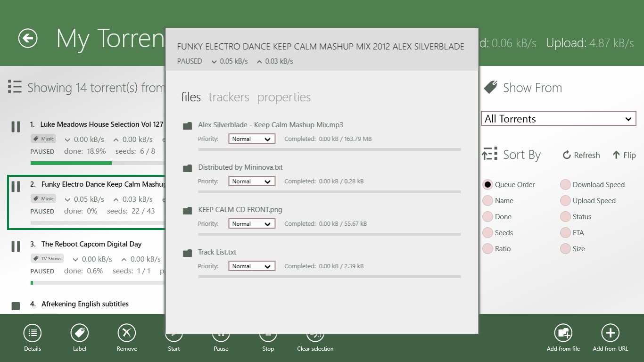Screen dimensions: 644x362
Task: Select Seeds sort option
Action: pyautogui.click(x=487, y=233)
